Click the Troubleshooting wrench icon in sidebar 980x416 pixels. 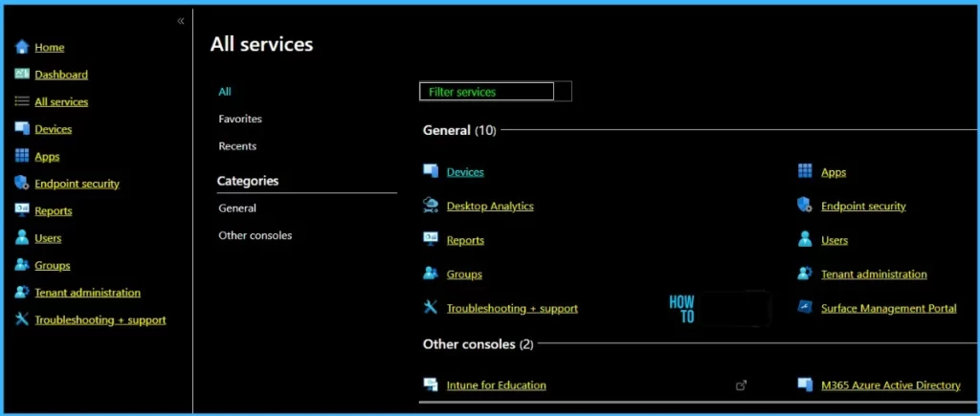point(22,319)
